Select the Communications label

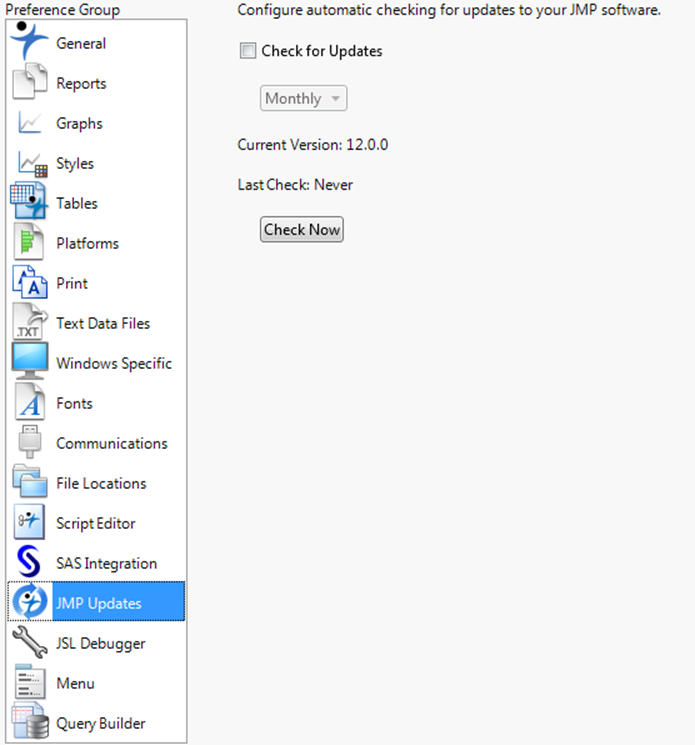pyautogui.click(x=112, y=443)
